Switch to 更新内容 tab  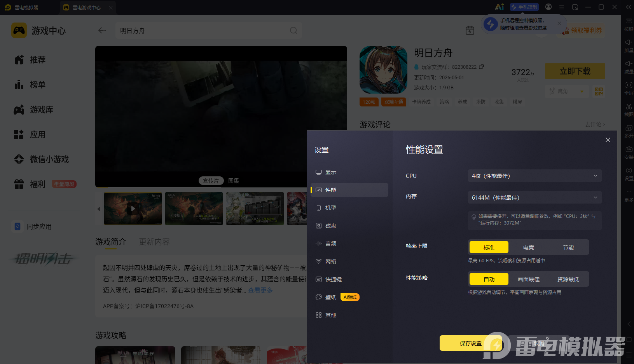point(154,242)
